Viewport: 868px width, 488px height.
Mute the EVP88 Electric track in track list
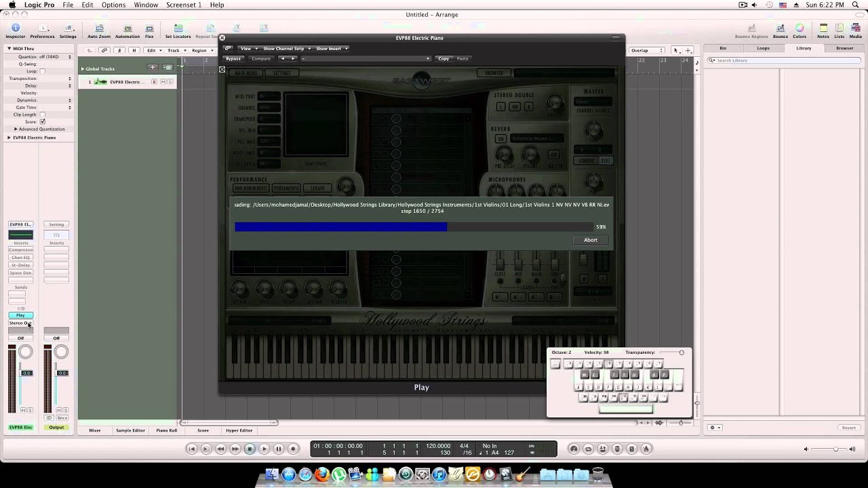(163, 82)
